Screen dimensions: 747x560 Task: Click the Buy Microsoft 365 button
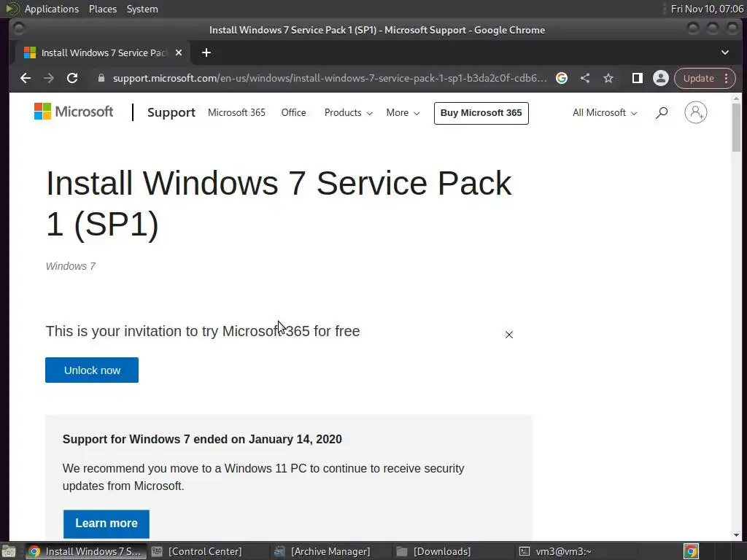[481, 113]
